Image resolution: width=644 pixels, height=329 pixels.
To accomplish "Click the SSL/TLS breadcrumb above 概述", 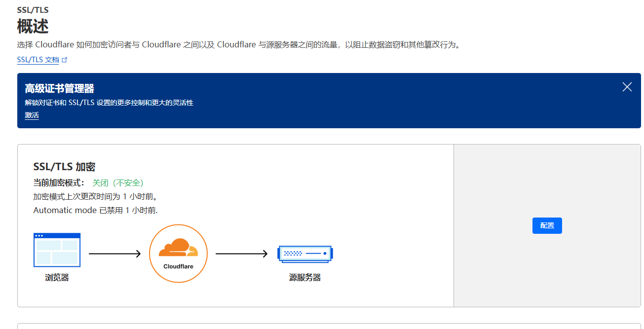I will (33, 10).
